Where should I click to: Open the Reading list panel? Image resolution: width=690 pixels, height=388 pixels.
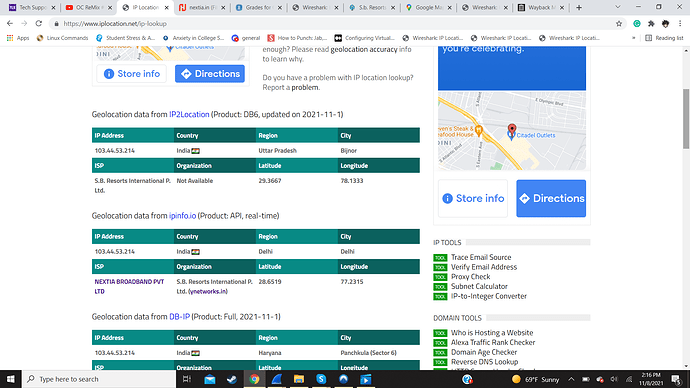(x=664, y=38)
